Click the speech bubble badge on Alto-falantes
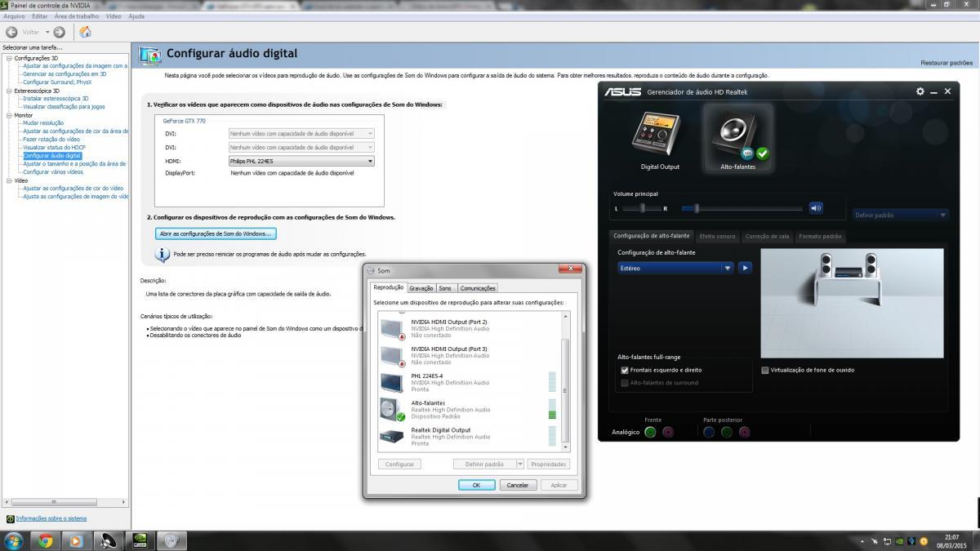The image size is (980, 551). point(746,153)
